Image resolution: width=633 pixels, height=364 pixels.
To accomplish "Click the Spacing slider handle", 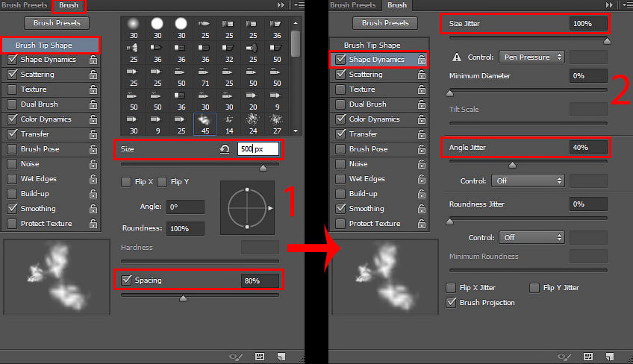I will [x=184, y=298].
